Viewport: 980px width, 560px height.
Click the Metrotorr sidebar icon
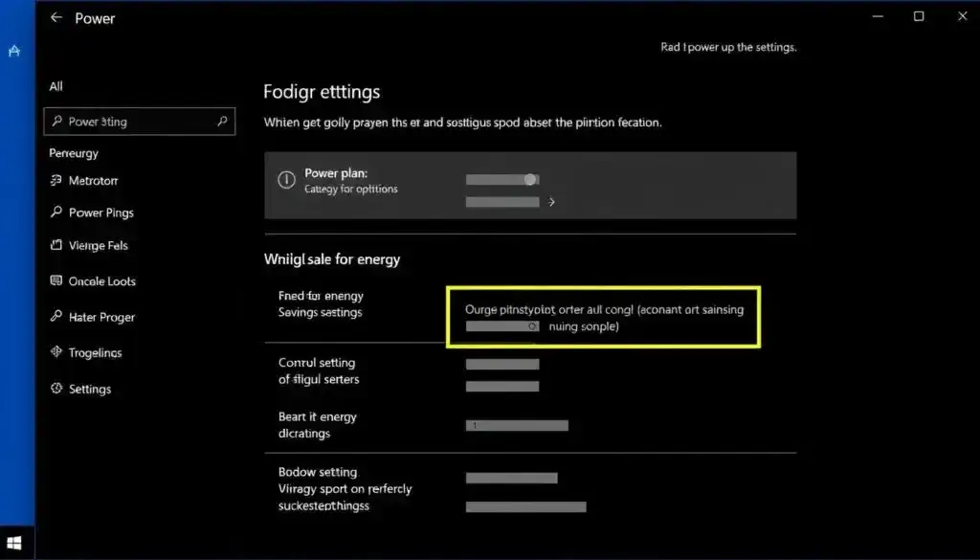pyautogui.click(x=55, y=180)
